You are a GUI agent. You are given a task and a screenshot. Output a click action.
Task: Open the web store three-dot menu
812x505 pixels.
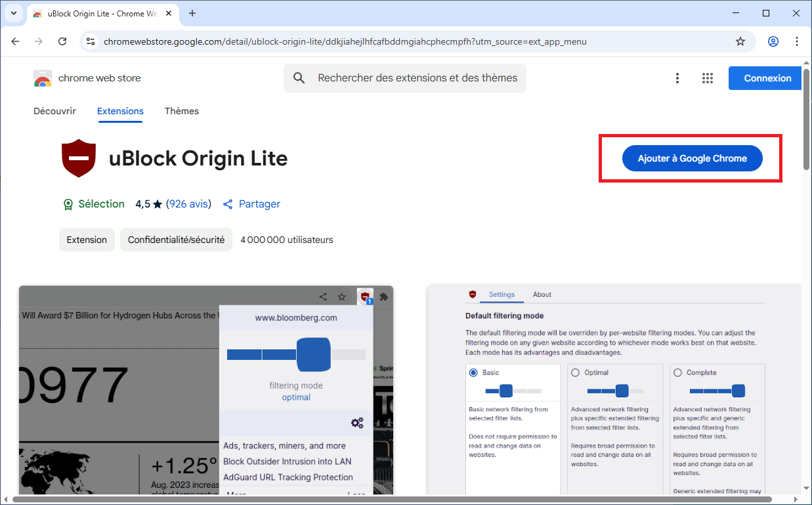677,78
